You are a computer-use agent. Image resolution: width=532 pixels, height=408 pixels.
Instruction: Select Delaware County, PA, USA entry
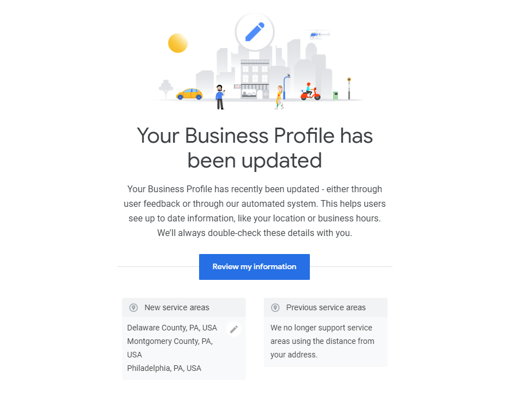172,328
